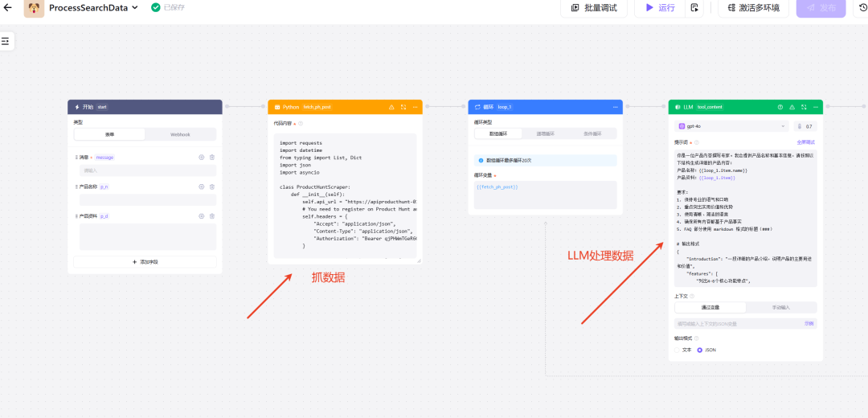Click the LLM node brain icon

[x=678, y=107]
